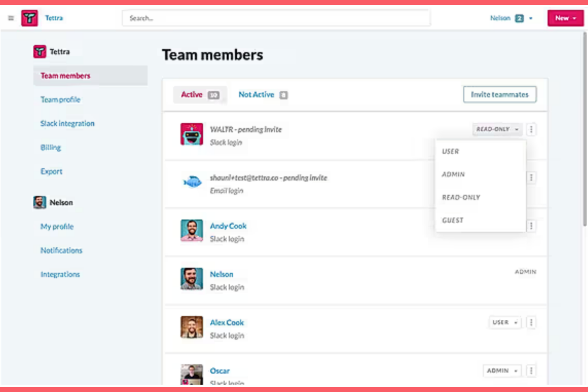The width and height of the screenshot is (588, 392).
Task: Open the New dropdown in the top right
Action: (565, 18)
